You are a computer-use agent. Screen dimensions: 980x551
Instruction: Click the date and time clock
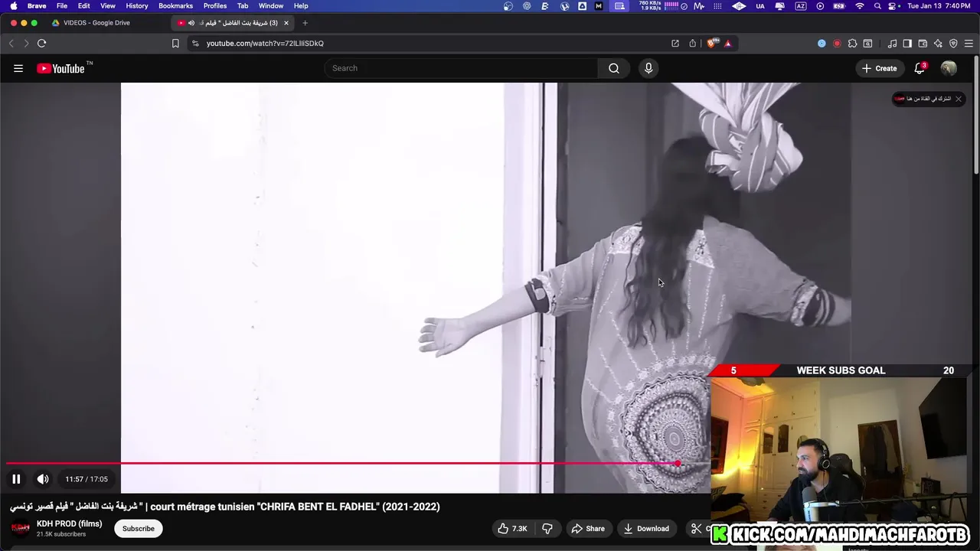(x=938, y=6)
